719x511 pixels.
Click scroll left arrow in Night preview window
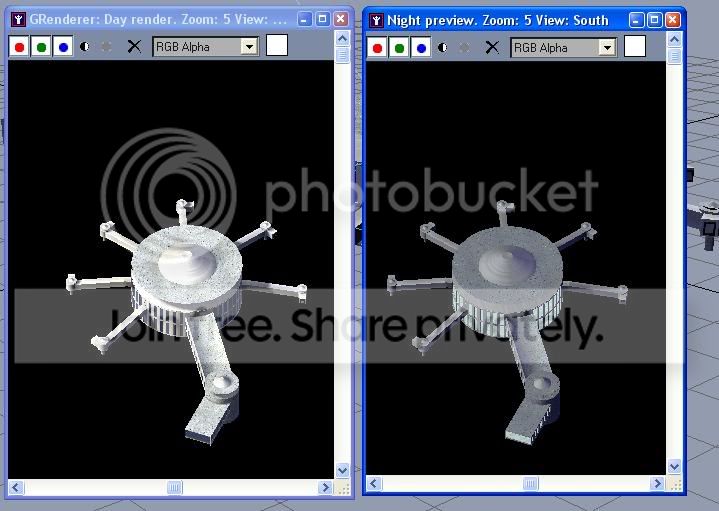(x=374, y=483)
